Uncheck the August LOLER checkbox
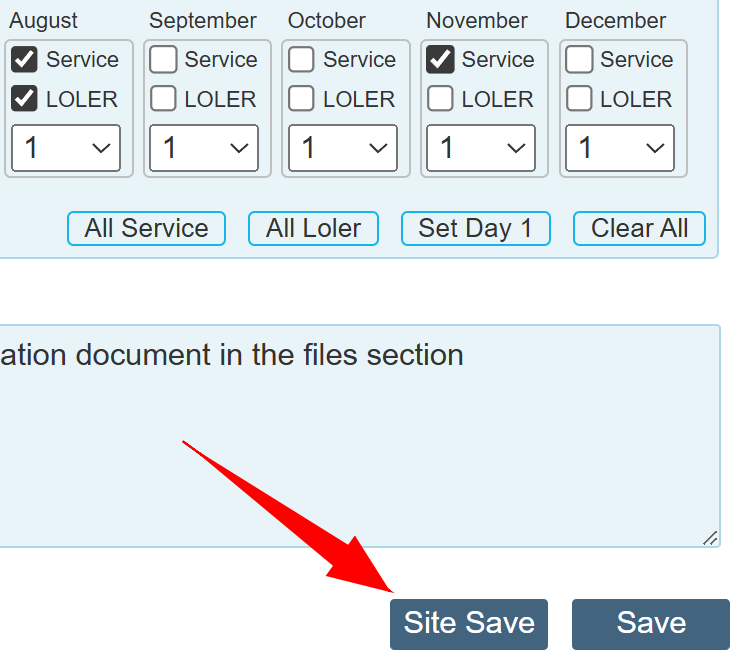 (x=24, y=99)
